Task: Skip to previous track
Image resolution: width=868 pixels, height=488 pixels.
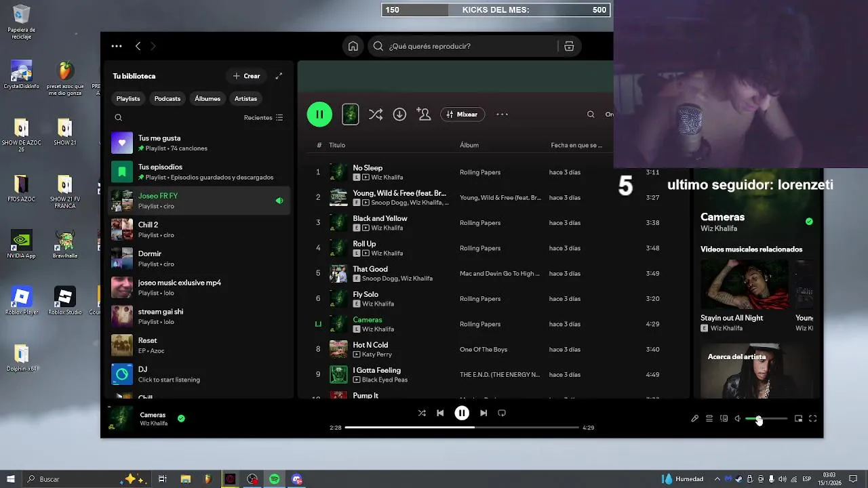Action: (x=440, y=413)
